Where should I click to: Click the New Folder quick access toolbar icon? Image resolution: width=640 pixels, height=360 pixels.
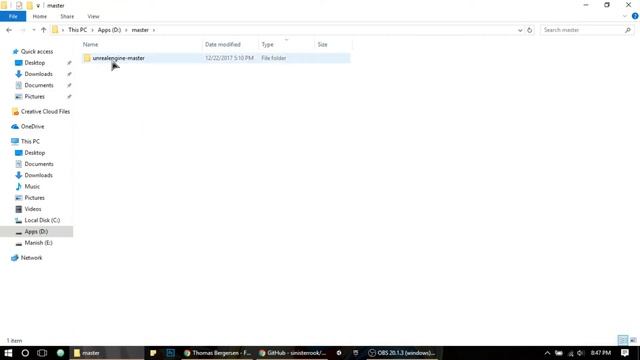coord(29,5)
